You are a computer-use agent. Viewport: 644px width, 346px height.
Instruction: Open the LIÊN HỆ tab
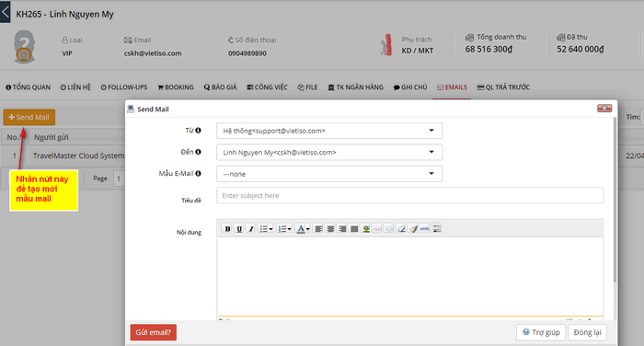pos(75,87)
